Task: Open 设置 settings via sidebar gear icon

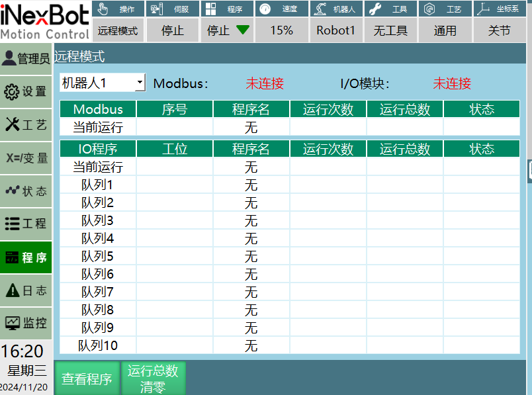Action: click(26, 91)
